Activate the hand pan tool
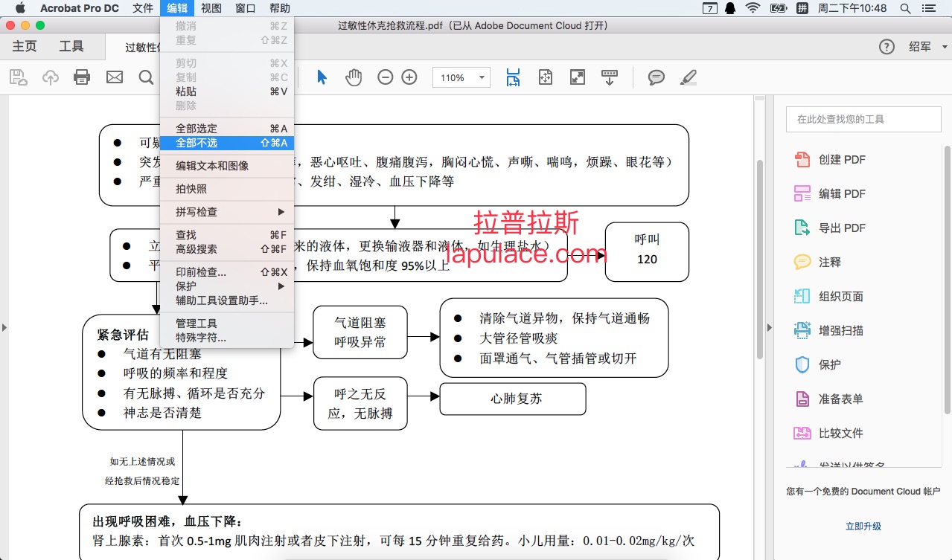 click(x=354, y=77)
